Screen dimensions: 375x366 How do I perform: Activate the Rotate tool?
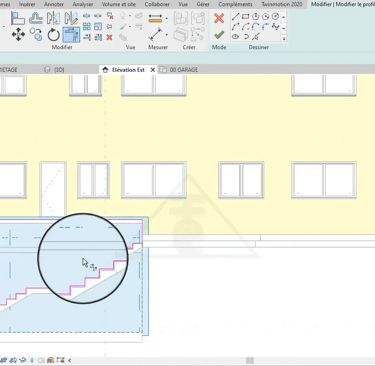pos(53,35)
